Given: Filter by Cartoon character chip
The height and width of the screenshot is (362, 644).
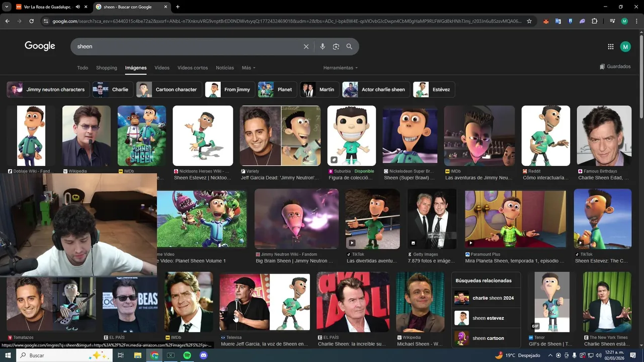Looking at the screenshot, I should click(169, 89).
